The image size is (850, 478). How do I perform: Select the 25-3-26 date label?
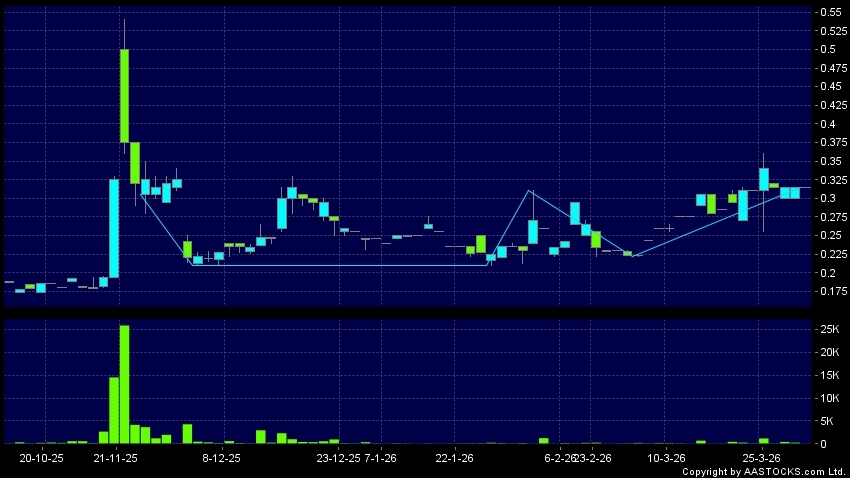(762, 458)
